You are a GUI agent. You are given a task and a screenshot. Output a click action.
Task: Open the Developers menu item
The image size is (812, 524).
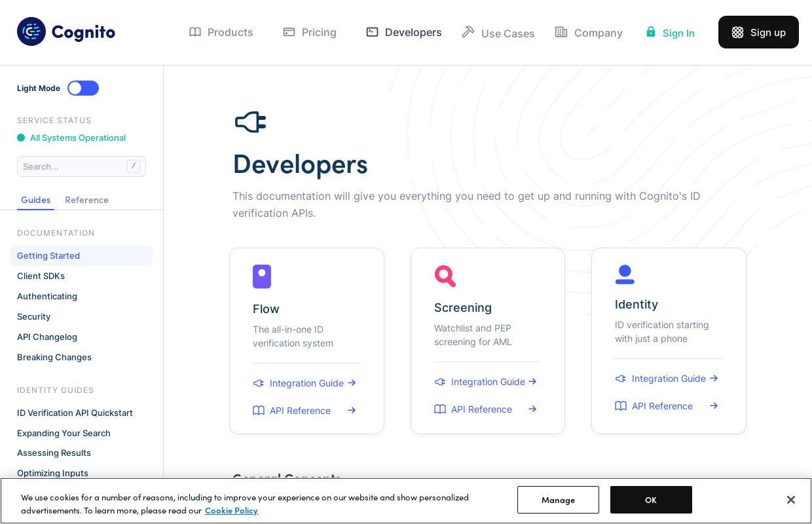click(404, 32)
